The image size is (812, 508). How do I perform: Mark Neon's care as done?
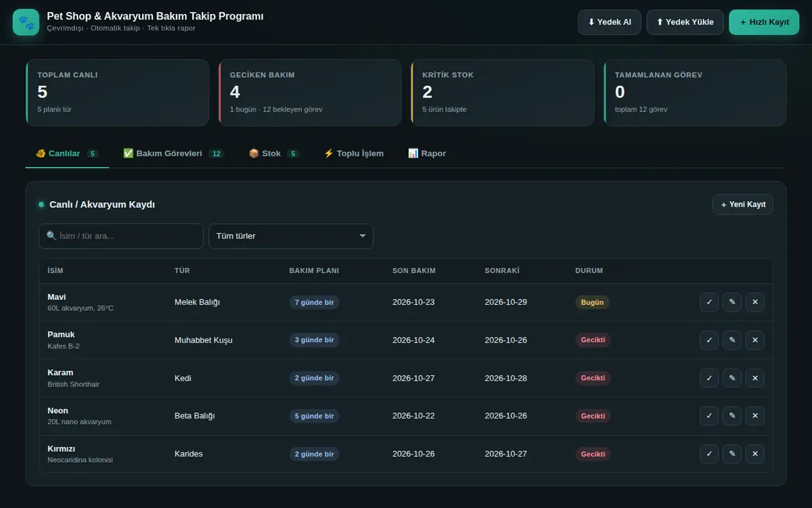[x=709, y=416]
